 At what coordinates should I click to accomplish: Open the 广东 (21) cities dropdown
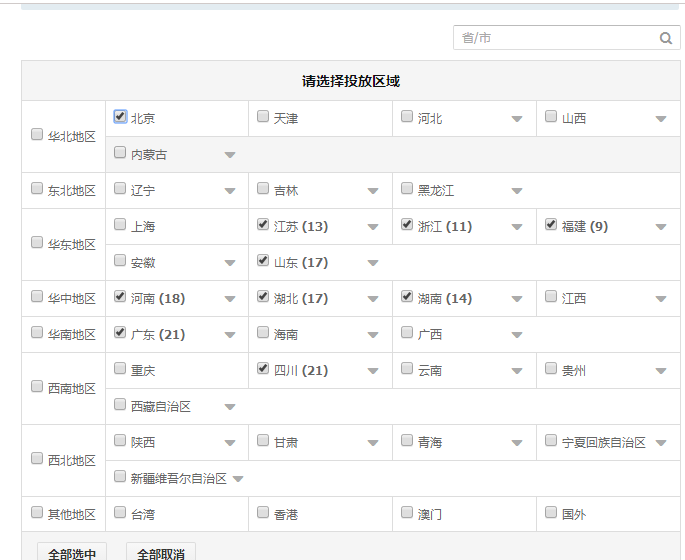pyautogui.click(x=230, y=335)
